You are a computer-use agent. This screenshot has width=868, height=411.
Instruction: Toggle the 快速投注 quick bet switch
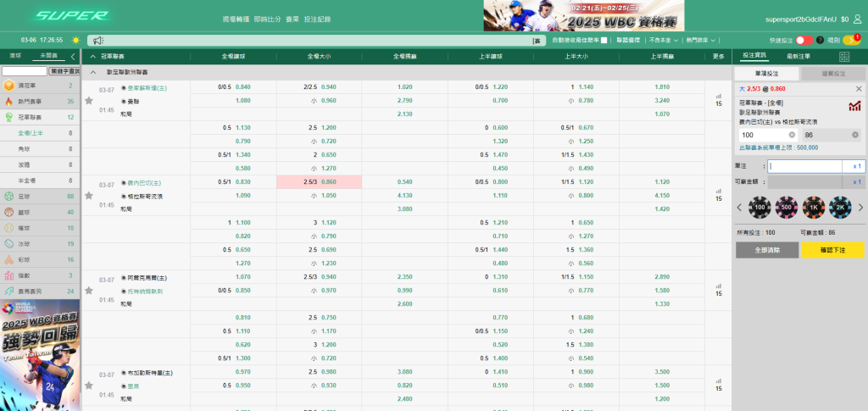(804, 40)
